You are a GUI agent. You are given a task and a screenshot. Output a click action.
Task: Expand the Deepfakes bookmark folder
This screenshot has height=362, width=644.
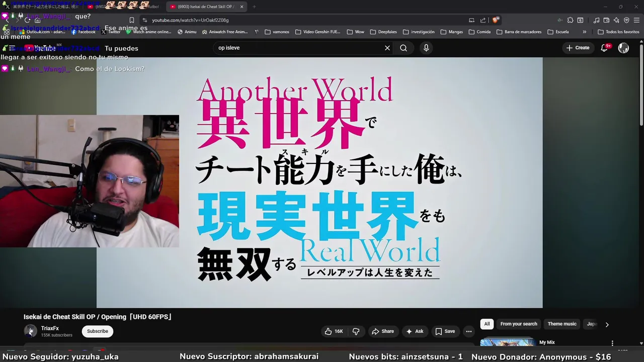[x=383, y=32]
